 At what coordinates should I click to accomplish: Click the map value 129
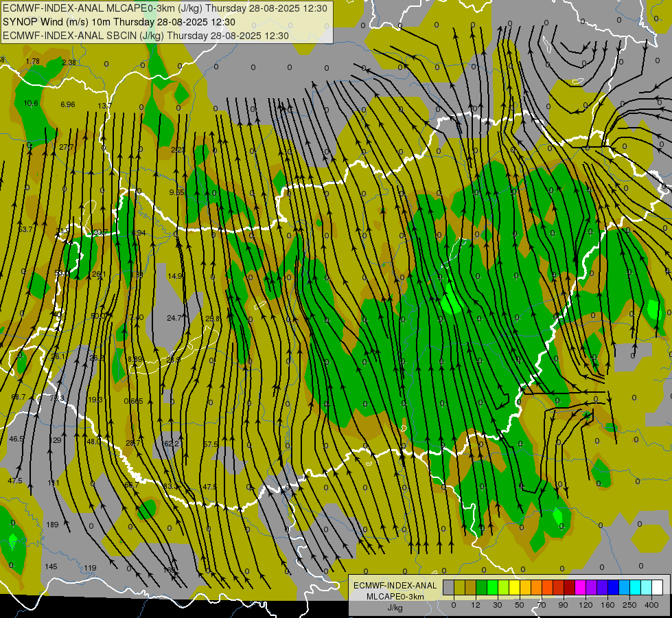pos(56,440)
